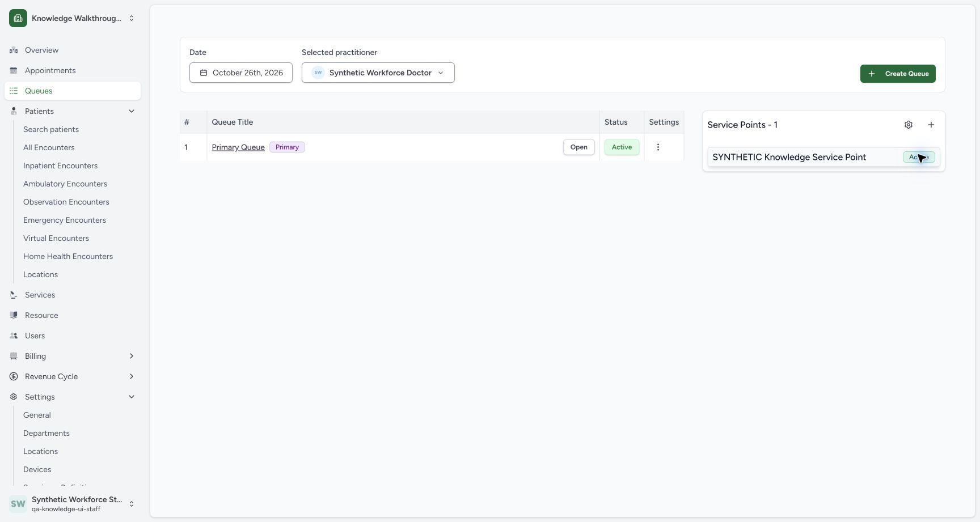The height and width of the screenshot is (522, 980).
Task: Click the Appointments calendar icon
Action: pos(14,71)
